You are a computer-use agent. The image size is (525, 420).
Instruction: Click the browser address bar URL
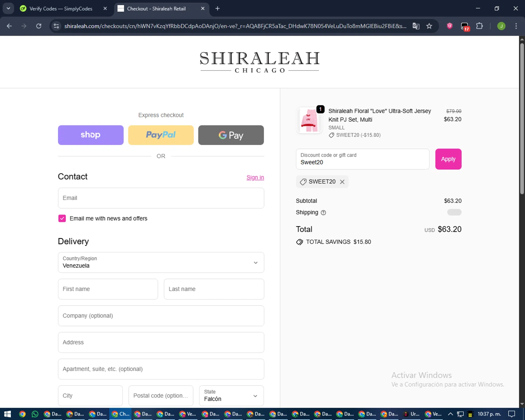pyautogui.click(x=235, y=26)
